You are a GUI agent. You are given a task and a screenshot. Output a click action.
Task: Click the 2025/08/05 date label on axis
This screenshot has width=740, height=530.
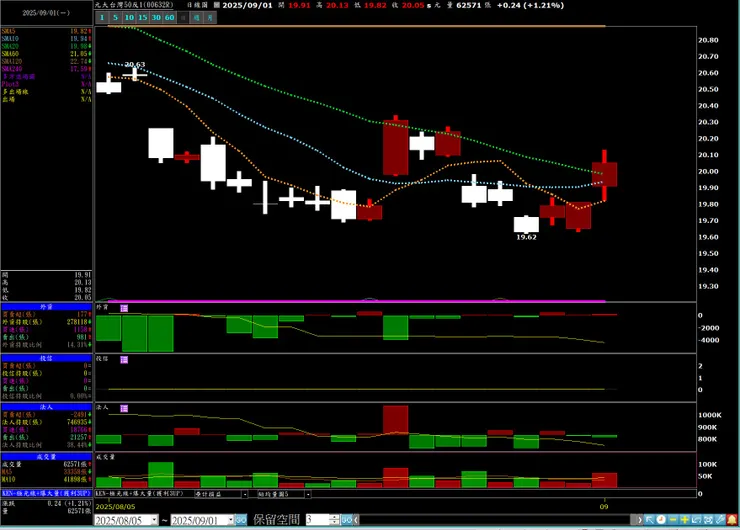pos(115,506)
